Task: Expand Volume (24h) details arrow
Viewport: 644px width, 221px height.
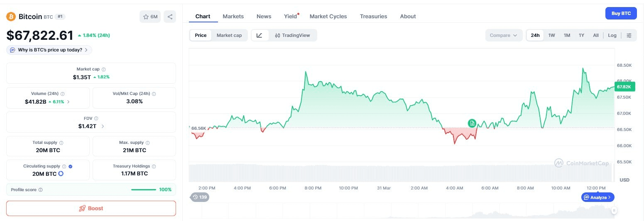Action: pos(69,102)
